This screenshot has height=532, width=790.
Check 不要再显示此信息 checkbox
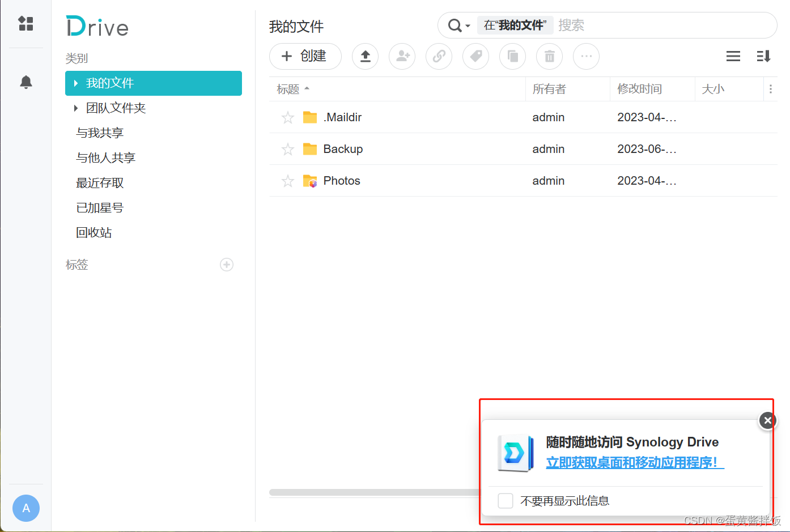[506, 501]
